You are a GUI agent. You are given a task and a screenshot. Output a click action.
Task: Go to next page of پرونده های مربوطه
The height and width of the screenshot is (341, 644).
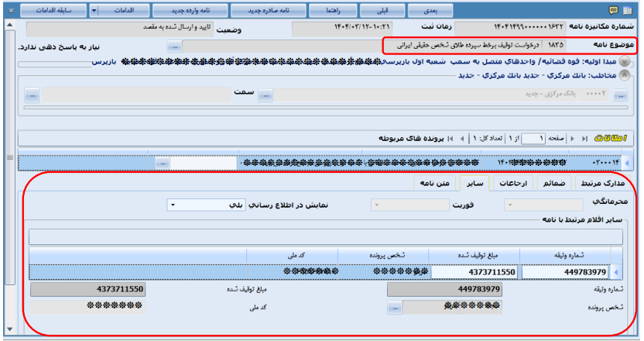(572, 139)
